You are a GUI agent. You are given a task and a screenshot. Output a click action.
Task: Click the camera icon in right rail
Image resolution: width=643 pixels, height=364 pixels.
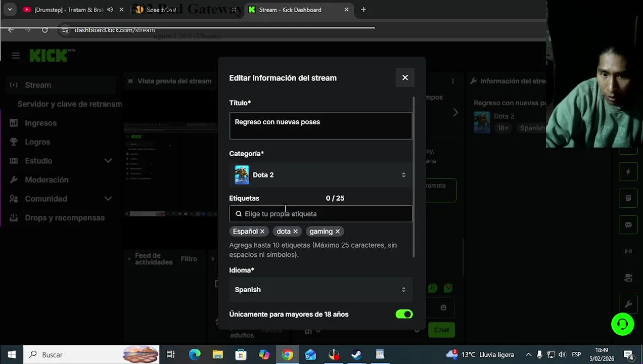pos(628,278)
